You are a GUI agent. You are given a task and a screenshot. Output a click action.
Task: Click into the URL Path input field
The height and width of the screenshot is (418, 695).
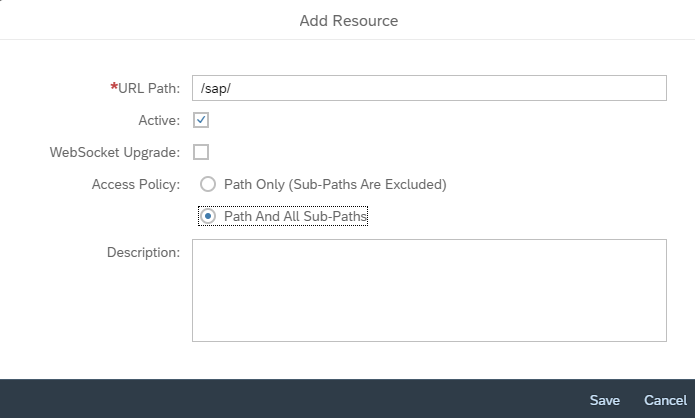[429, 88]
